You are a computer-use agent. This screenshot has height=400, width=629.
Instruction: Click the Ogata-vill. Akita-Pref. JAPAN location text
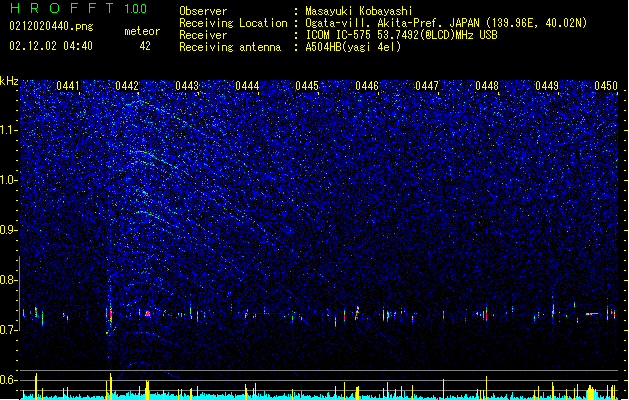[446, 23]
